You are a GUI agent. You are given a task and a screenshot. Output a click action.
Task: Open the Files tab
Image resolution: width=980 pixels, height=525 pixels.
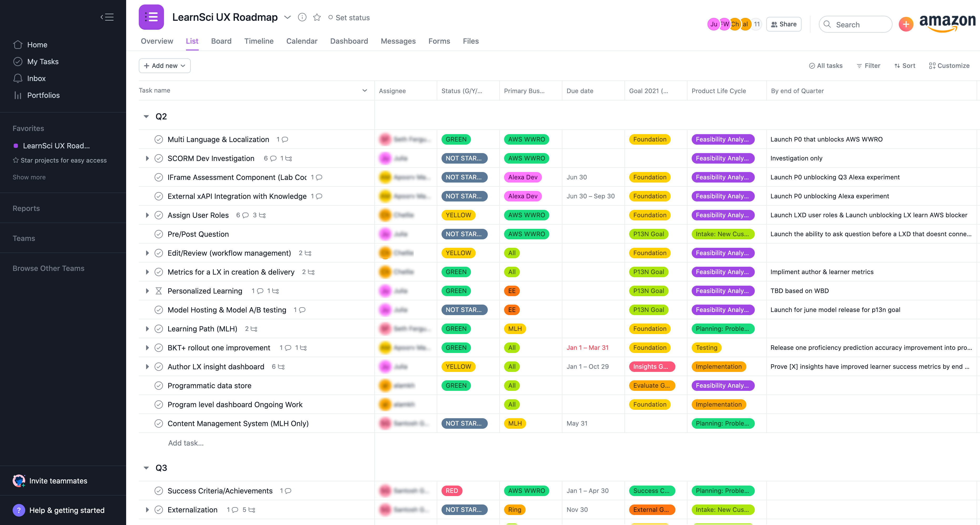click(471, 41)
